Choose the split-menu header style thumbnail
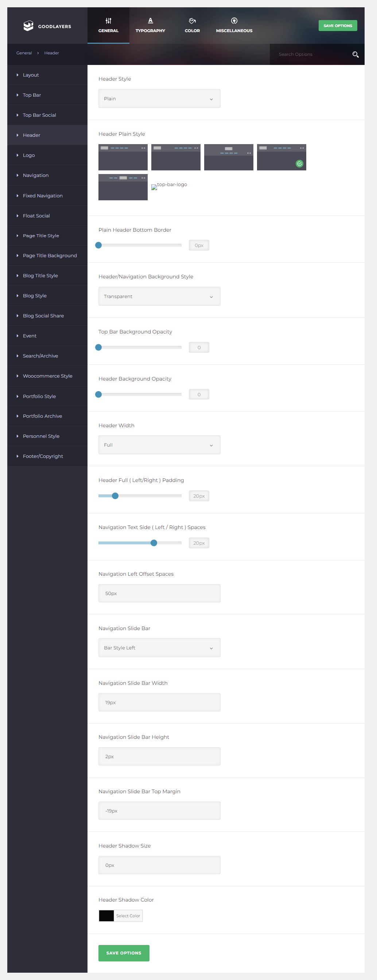 [x=123, y=187]
